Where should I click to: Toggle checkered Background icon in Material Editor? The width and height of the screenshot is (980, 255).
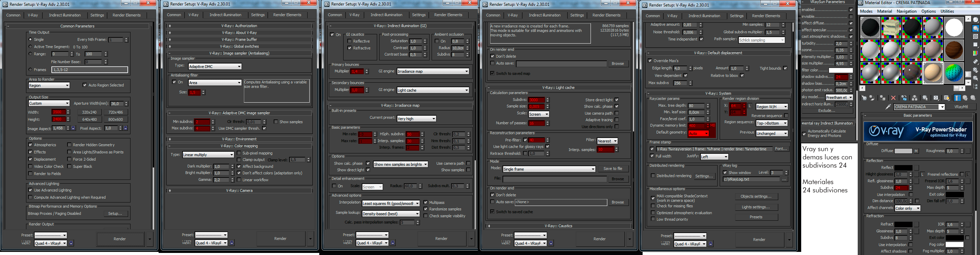(976, 37)
